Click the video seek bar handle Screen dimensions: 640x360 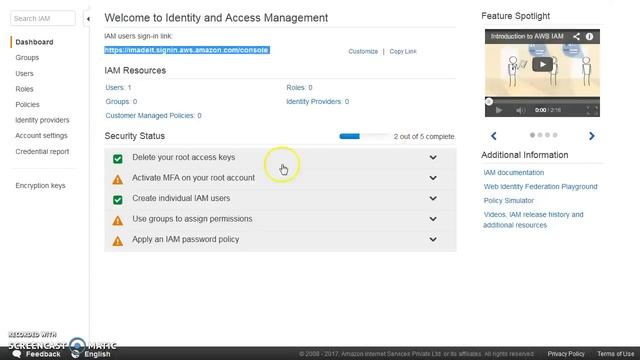click(489, 101)
